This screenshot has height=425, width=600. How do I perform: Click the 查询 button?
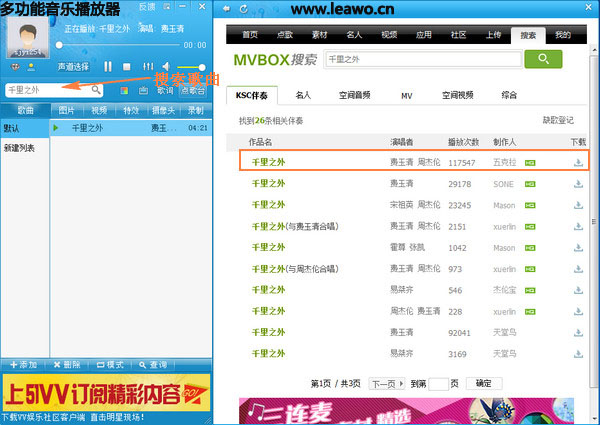pos(153,365)
